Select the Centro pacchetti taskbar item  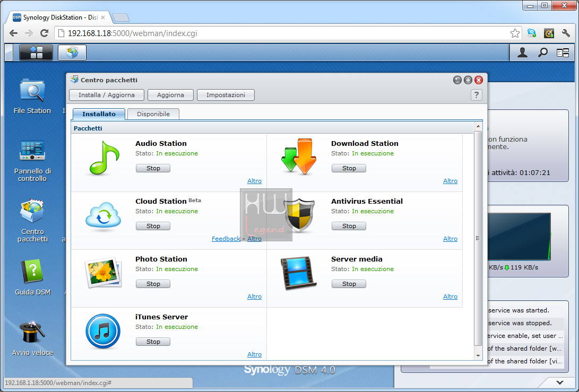coord(72,53)
